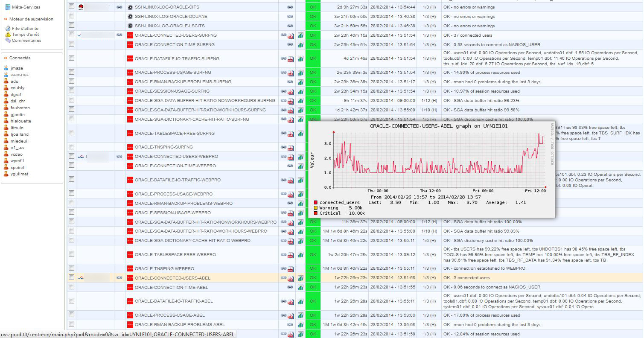Open graph icon for ORACLE-CONNECTED-USERS-SURFNG

pyautogui.click(x=300, y=35)
